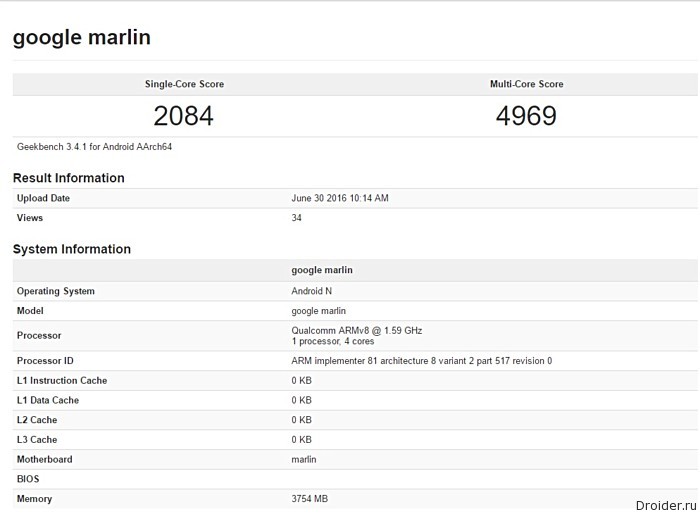Click the bold 'google marlin' table header
This screenshot has height=514, width=700.
322,270
